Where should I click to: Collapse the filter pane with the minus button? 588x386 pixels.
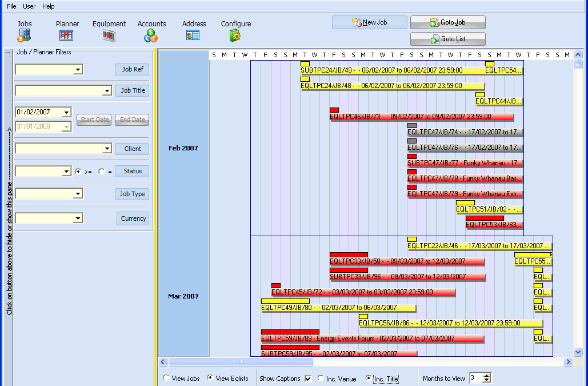coord(8,53)
